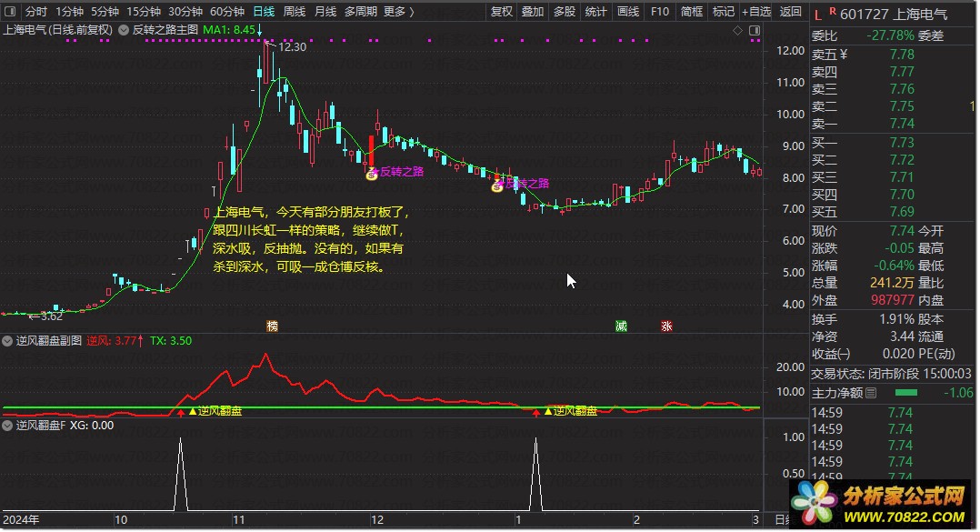The height and width of the screenshot is (532, 980).
Task: Click the date axis label 12
Action: pyautogui.click(x=377, y=519)
